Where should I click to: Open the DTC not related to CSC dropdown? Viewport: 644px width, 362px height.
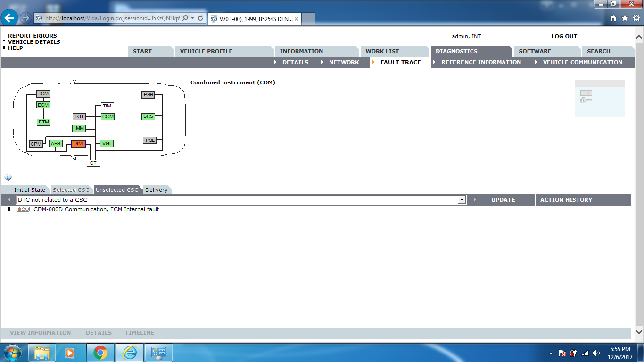tap(462, 200)
